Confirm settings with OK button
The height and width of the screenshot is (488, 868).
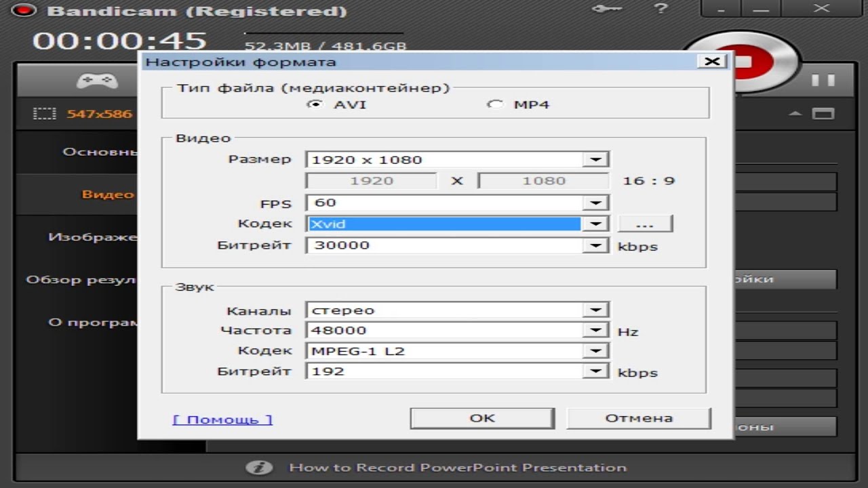[482, 418]
